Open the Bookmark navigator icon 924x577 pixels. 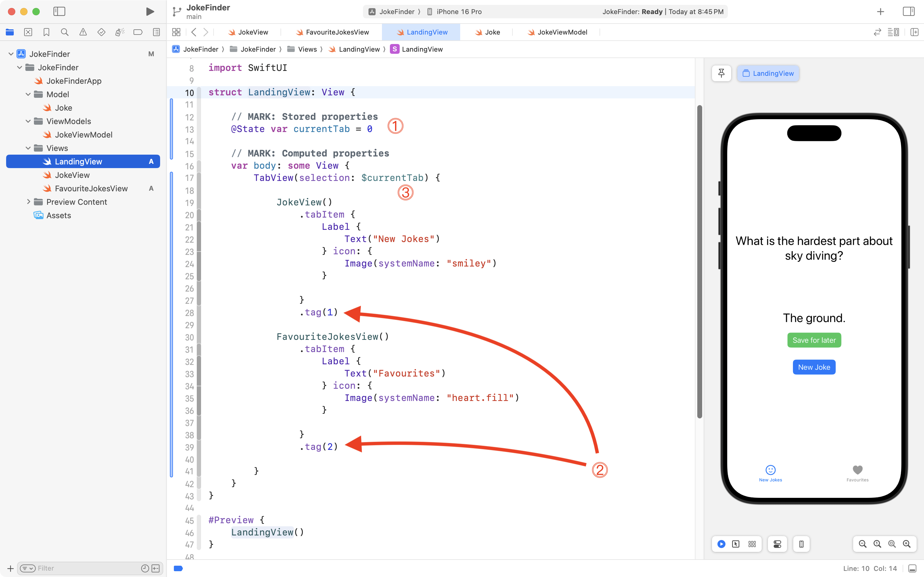click(x=46, y=32)
